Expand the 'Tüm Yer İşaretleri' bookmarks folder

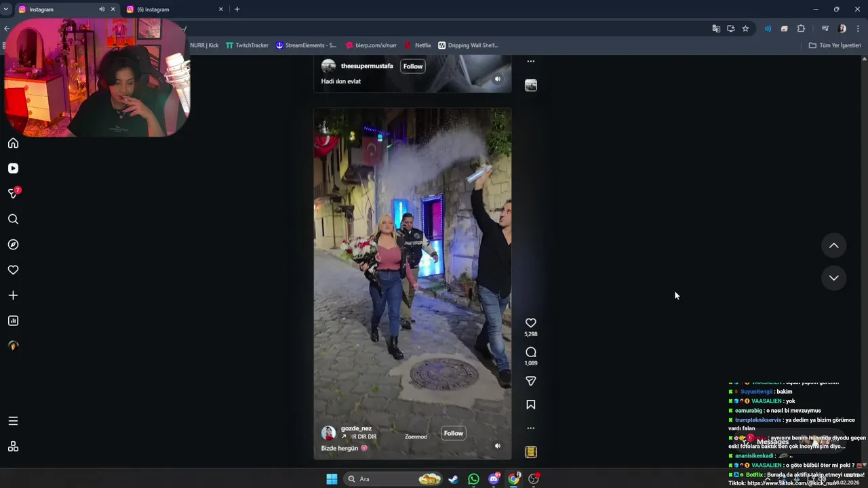pyautogui.click(x=835, y=45)
